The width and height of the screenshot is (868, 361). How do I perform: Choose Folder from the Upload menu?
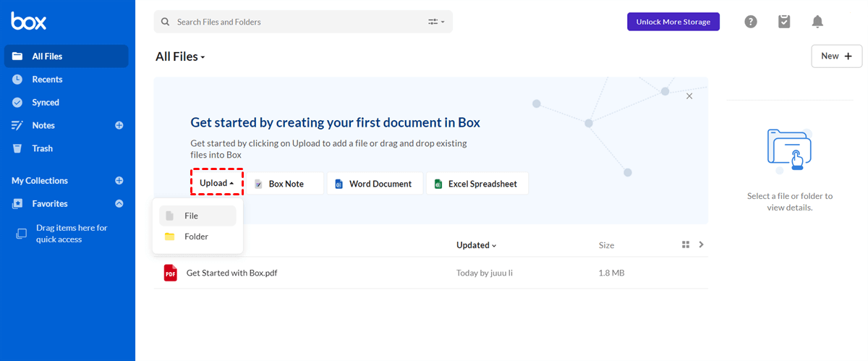pyautogui.click(x=197, y=237)
